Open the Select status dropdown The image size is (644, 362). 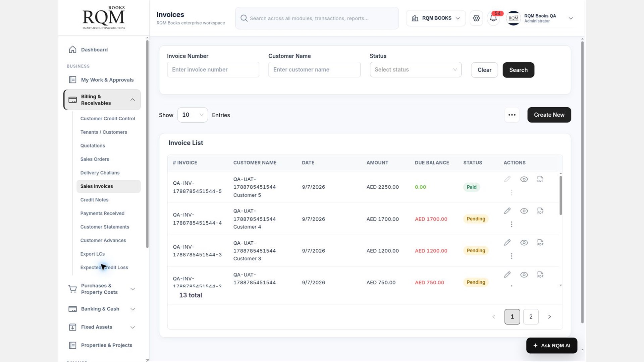click(x=416, y=70)
